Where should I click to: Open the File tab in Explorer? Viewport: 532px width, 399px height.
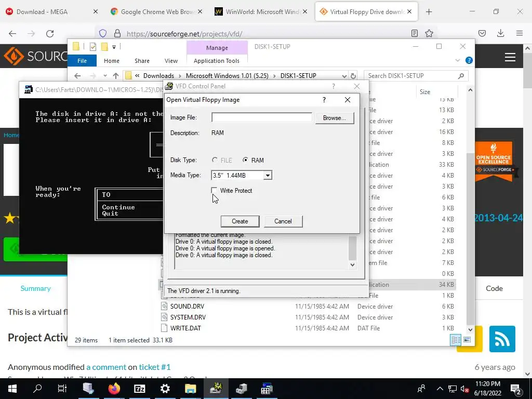click(x=82, y=61)
